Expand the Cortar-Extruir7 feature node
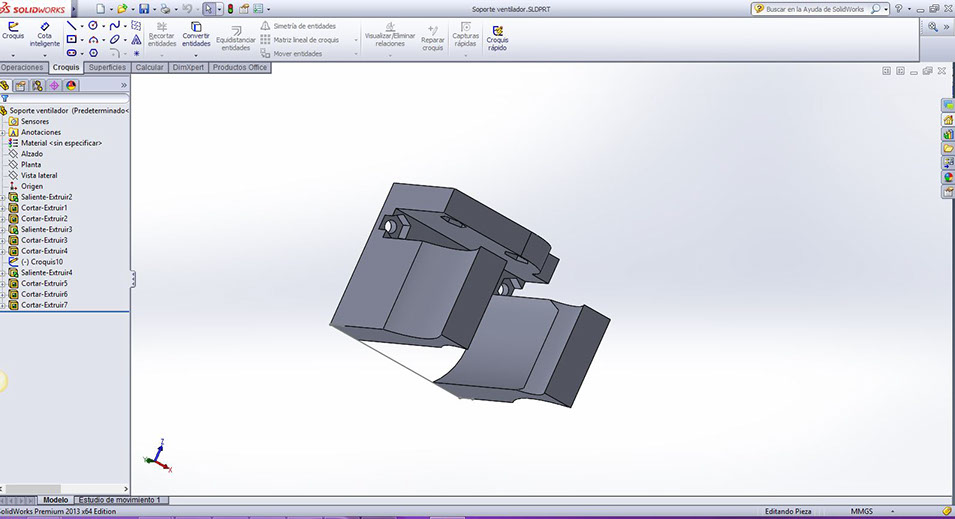 [2, 305]
